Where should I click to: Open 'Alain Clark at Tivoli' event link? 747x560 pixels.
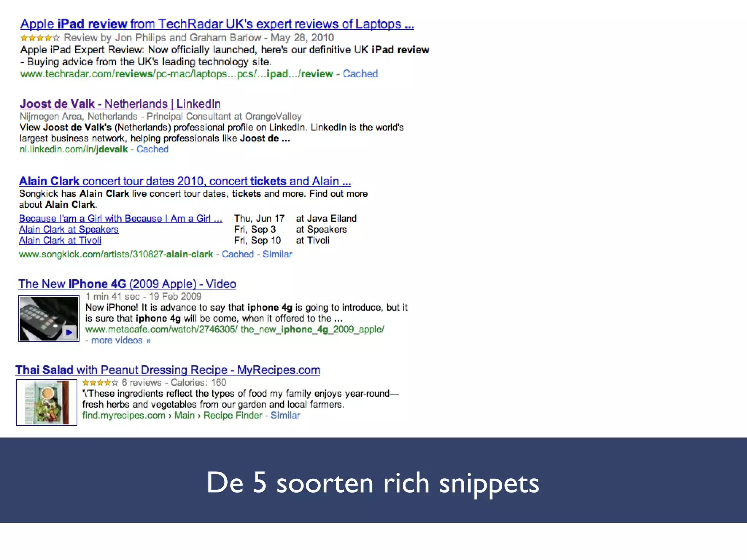[x=60, y=240]
